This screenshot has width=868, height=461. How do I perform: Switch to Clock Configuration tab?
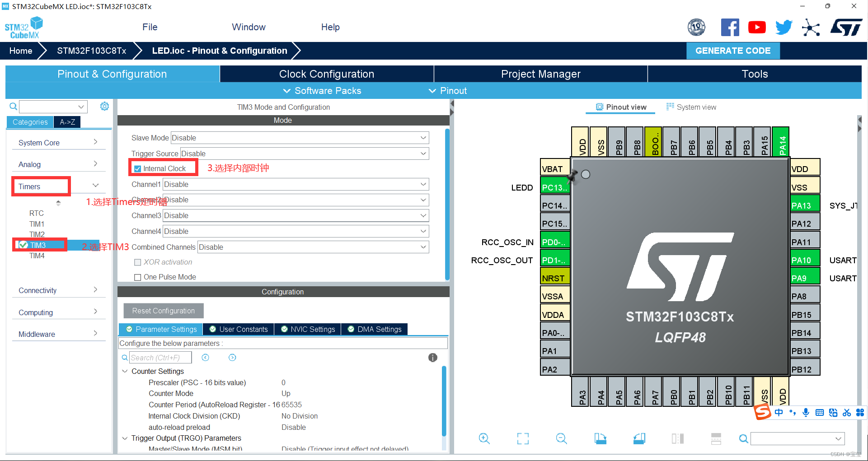[x=327, y=74]
